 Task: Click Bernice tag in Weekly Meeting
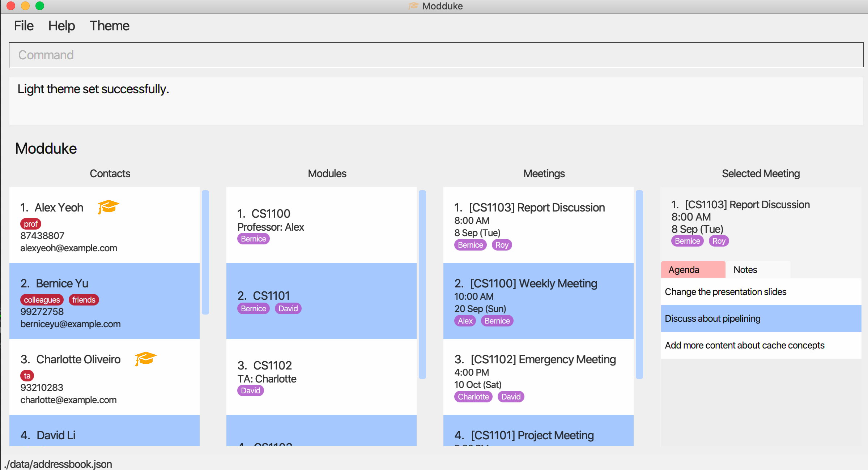click(x=497, y=321)
